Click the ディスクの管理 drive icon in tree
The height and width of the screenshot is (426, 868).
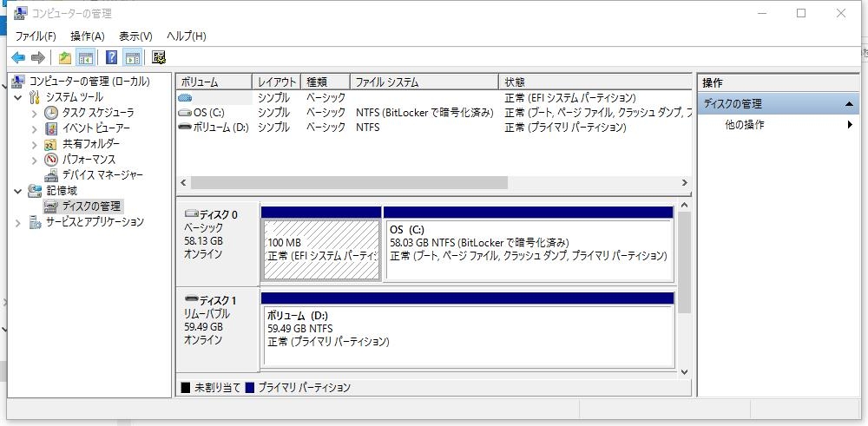pyautogui.click(x=51, y=206)
